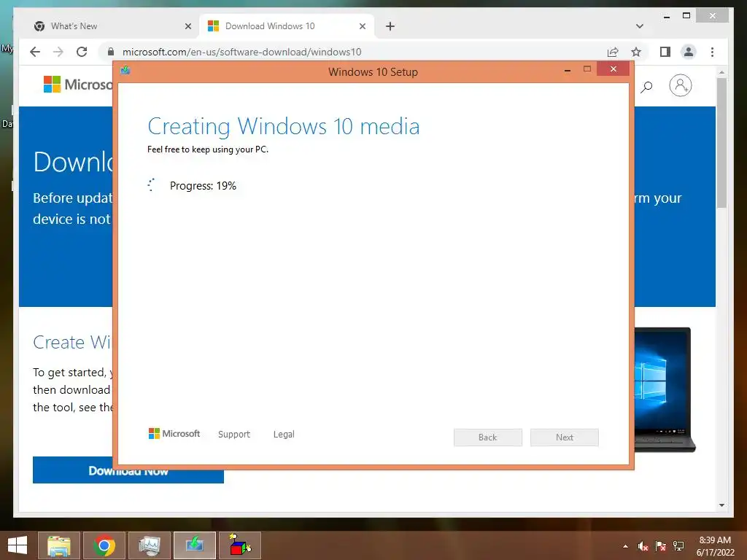This screenshot has height=560, width=747.
Task: Open Legal link in Setup window
Action: click(284, 435)
